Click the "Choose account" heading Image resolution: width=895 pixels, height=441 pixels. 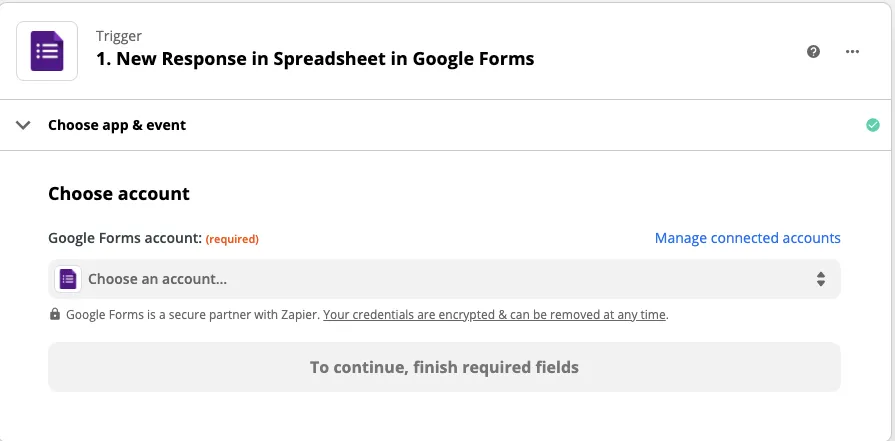(119, 194)
